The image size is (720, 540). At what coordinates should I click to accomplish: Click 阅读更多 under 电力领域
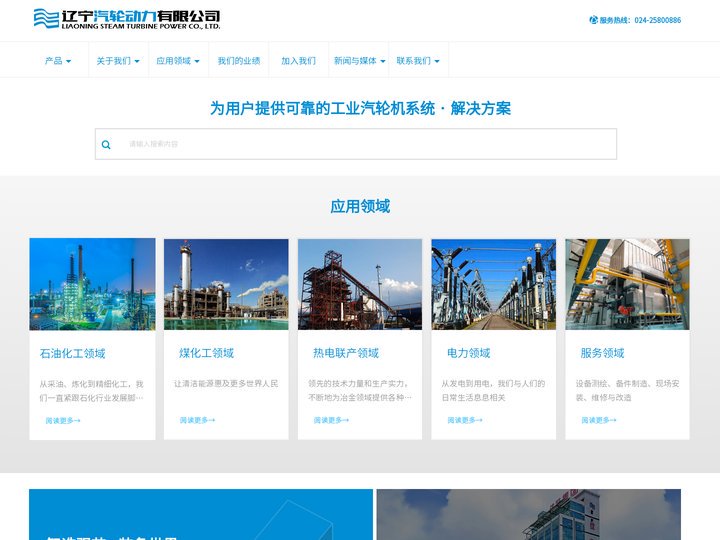tap(465, 420)
